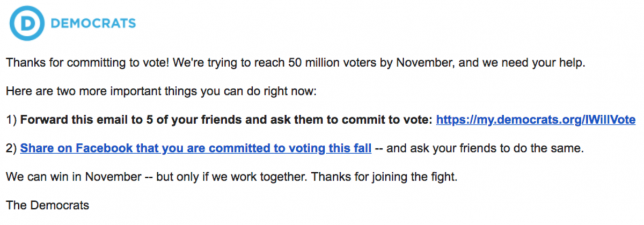Screen dimensions: 644x225
Task: Click the DEMOCRATS wordmark beside the logo
Action: pyautogui.click(x=93, y=24)
